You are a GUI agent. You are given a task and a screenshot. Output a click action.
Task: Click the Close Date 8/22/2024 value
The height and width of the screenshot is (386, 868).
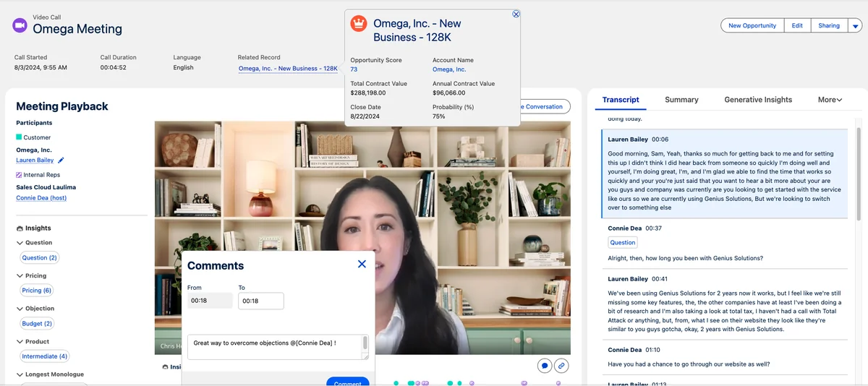(x=365, y=116)
